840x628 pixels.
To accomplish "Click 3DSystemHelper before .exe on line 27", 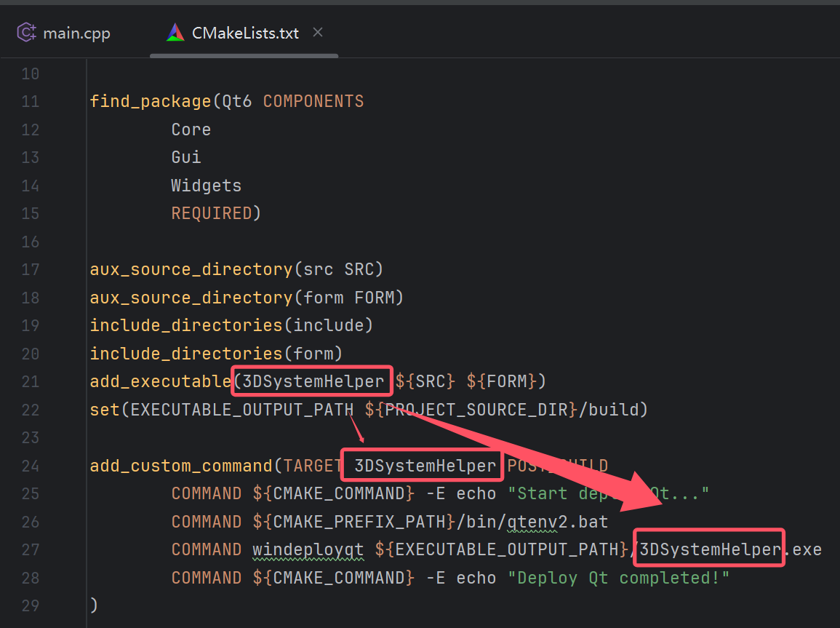I will pyautogui.click(x=711, y=549).
